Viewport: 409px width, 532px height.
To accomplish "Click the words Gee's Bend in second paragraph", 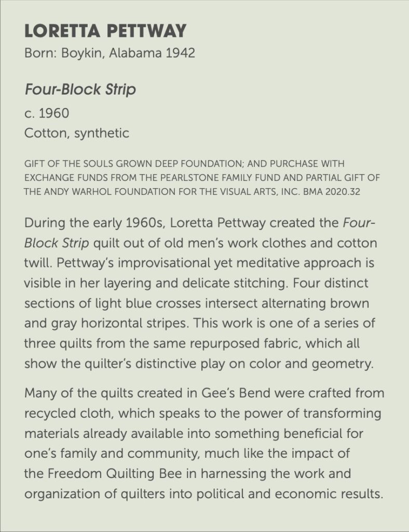I will tap(236, 393).
